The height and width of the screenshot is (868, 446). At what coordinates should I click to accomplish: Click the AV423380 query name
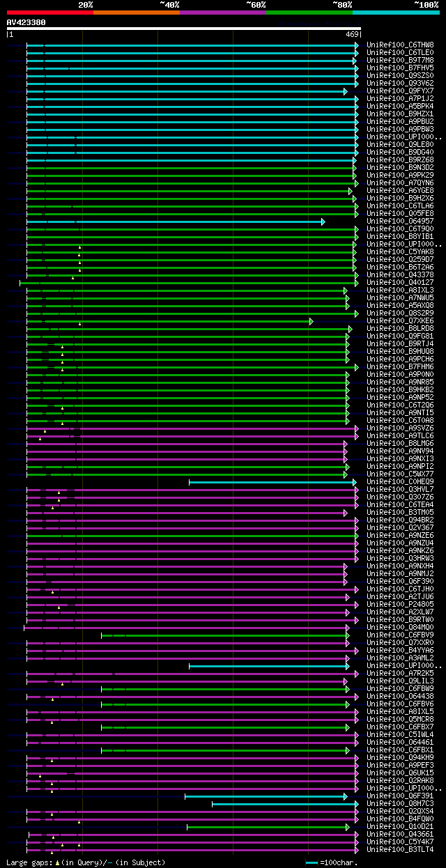pos(26,22)
